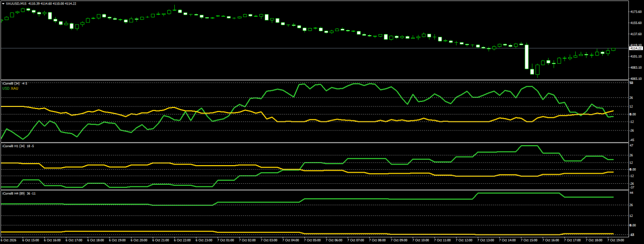Click the triangle arrow before XAUUSD,M15

tap(3, 4)
